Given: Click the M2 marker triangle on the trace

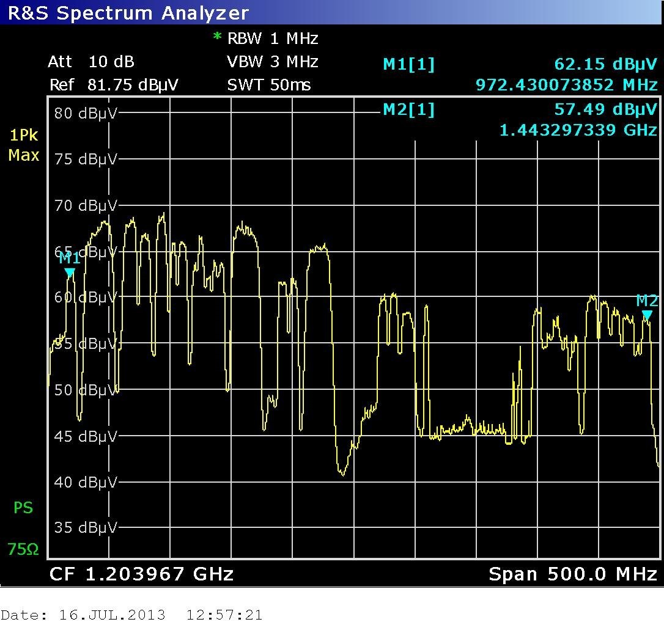Looking at the screenshot, I should coord(647,315).
